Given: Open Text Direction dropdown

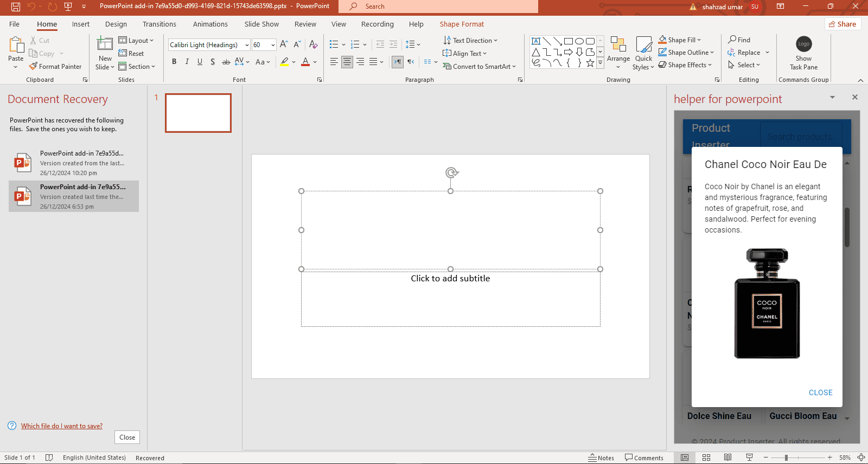Looking at the screenshot, I should coord(470,41).
